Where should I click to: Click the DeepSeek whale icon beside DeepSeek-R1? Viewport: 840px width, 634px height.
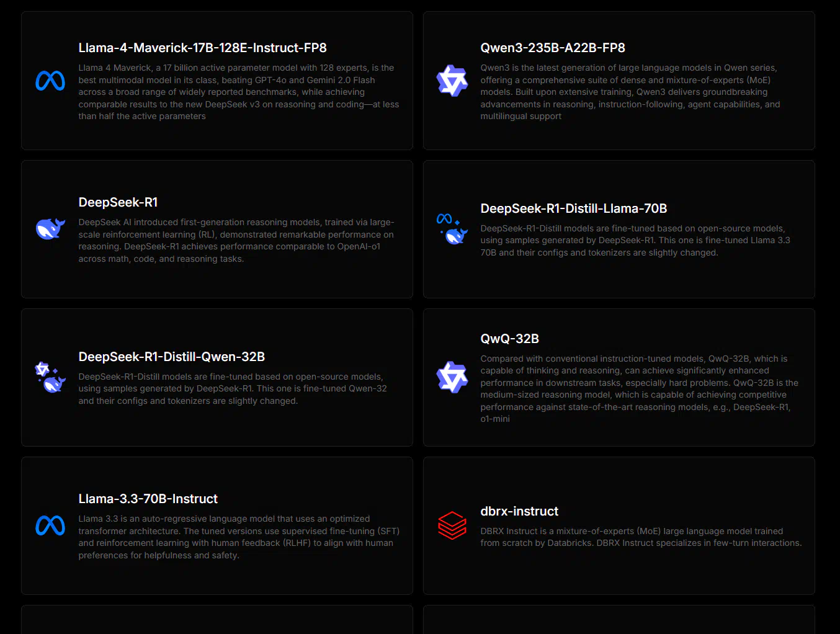[50, 229]
